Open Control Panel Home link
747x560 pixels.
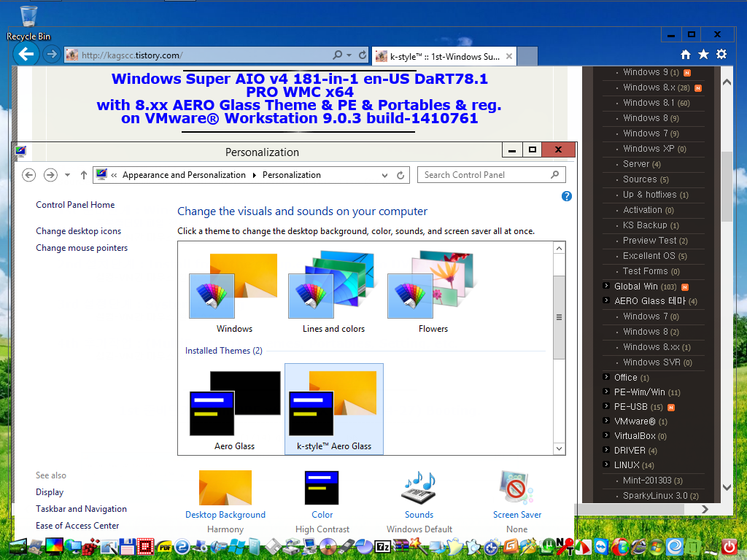(x=75, y=205)
